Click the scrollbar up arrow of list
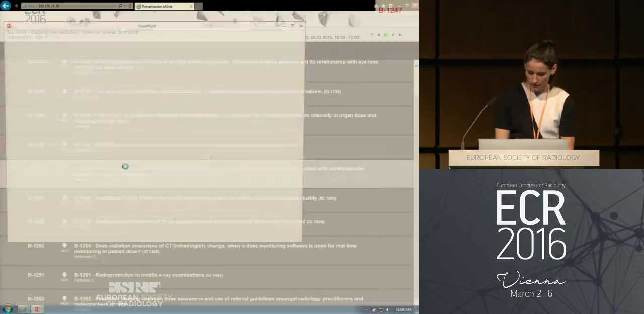Image resolution: width=644 pixels, height=314 pixels. [x=416, y=66]
